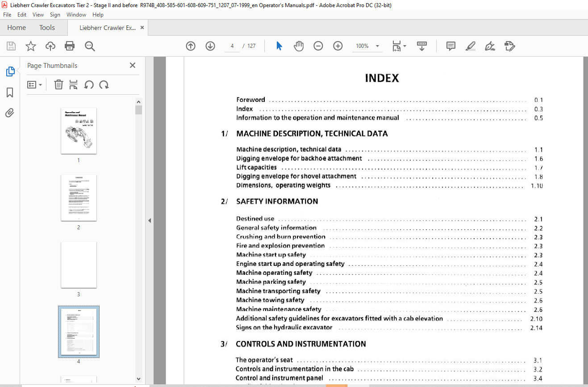588x387 pixels.
Task: Rotate page counterclockwise
Action: tap(89, 84)
